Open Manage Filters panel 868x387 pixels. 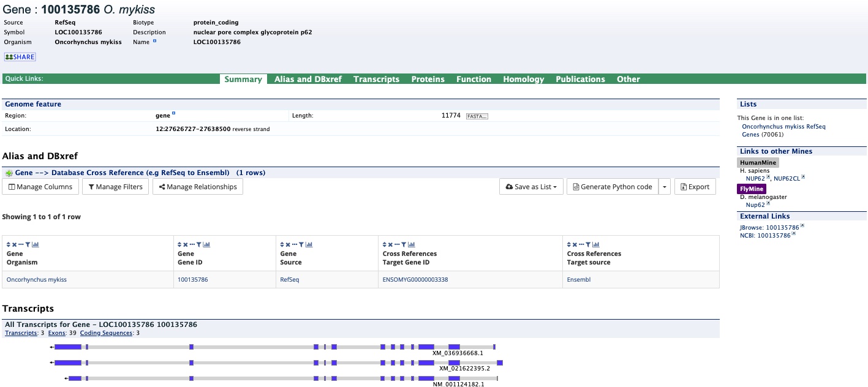[x=115, y=187]
